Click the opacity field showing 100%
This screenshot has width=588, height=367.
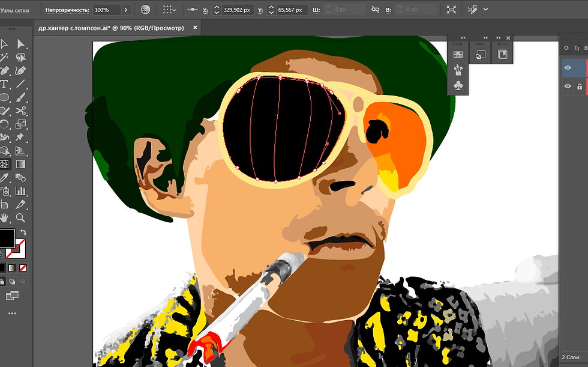pos(107,10)
